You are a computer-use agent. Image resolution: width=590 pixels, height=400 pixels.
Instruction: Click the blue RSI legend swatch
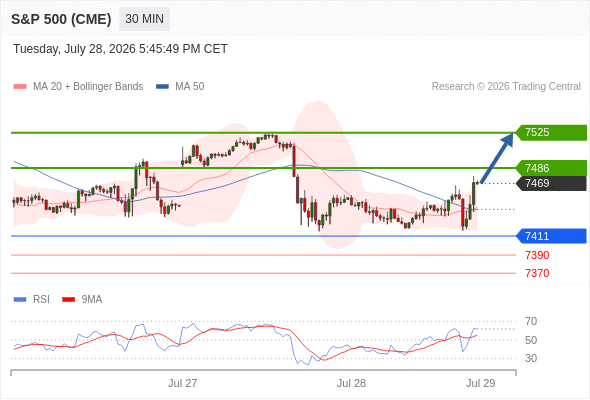(x=20, y=300)
